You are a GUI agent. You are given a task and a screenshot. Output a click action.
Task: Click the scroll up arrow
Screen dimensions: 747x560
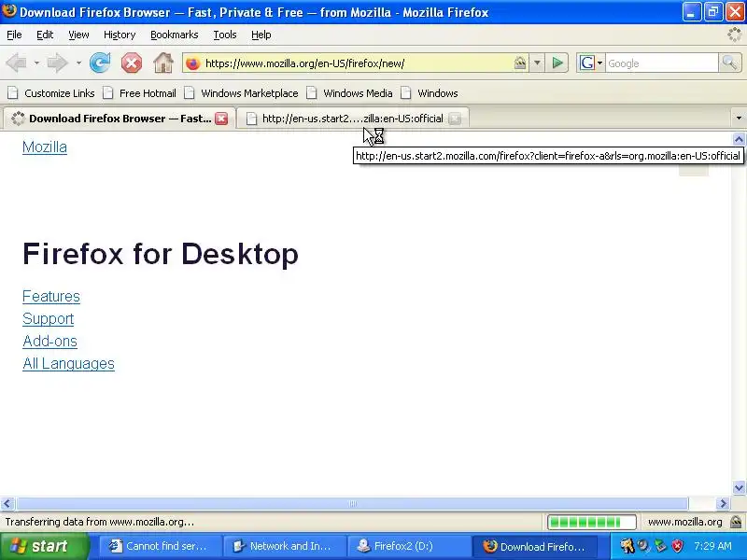[739, 139]
